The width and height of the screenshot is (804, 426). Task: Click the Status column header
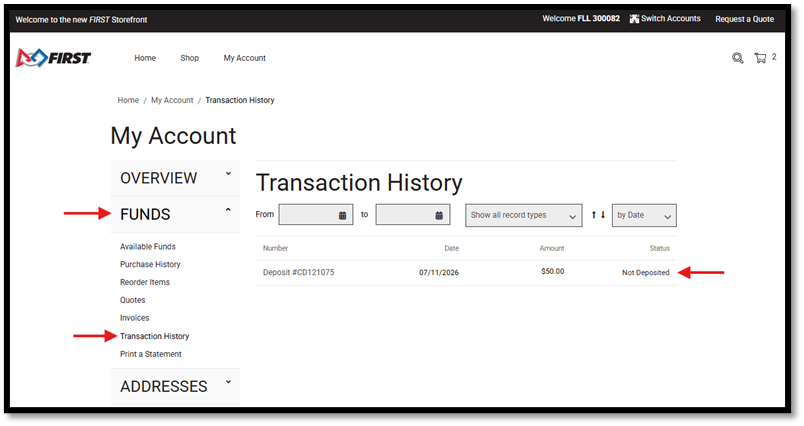coord(659,248)
